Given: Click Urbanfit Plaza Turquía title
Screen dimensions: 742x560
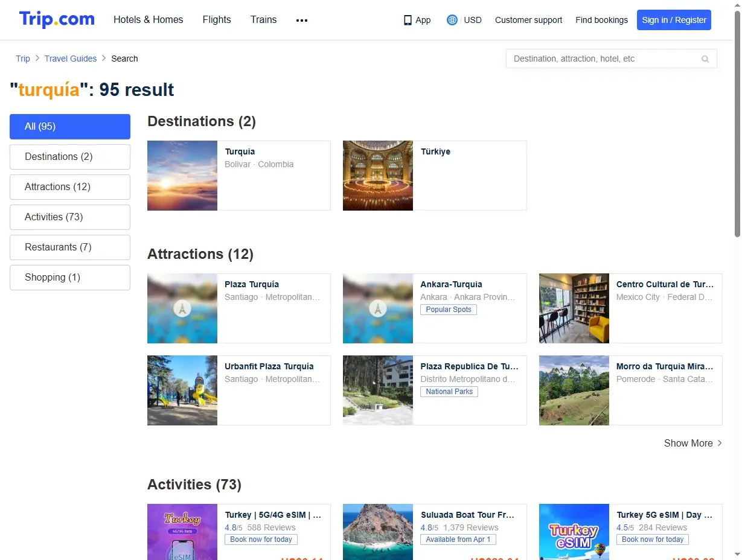Looking at the screenshot, I should (269, 366).
